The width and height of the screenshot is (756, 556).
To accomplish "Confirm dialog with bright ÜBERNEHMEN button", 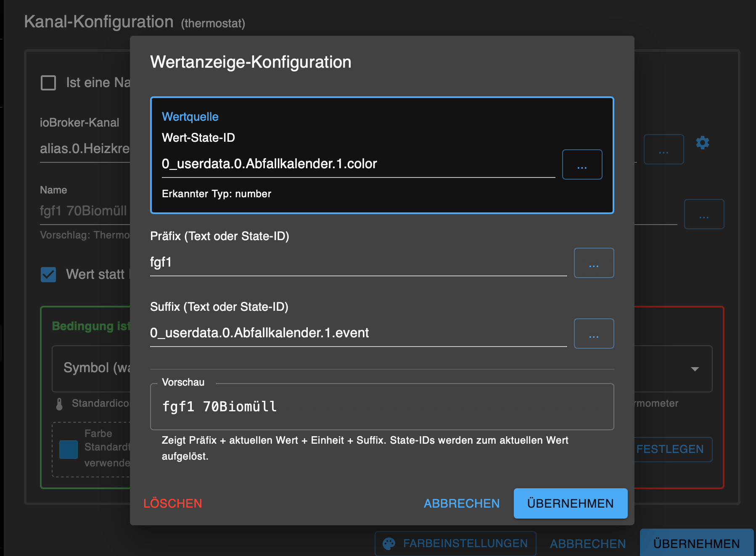I will click(570, 503).
